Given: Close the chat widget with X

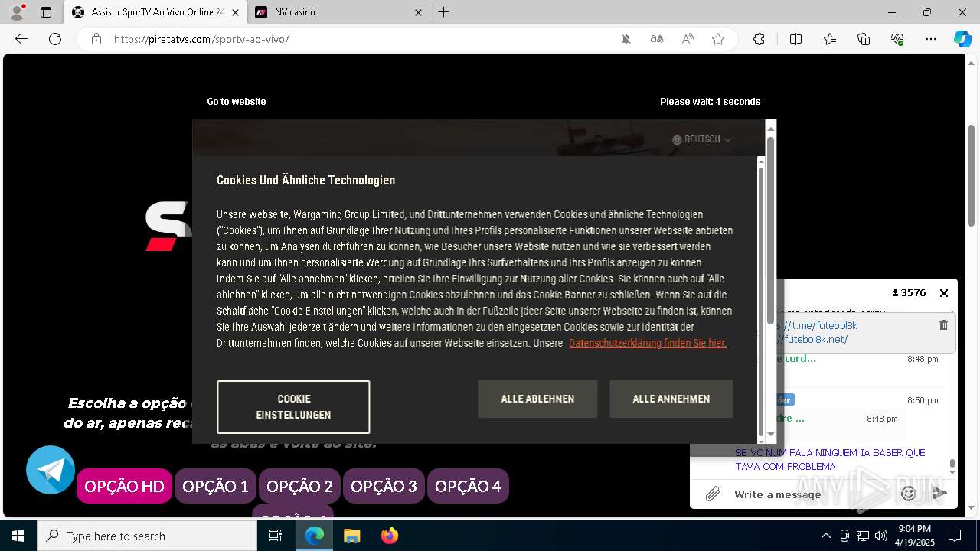Looking at the screenshot, I should (944, 293).
